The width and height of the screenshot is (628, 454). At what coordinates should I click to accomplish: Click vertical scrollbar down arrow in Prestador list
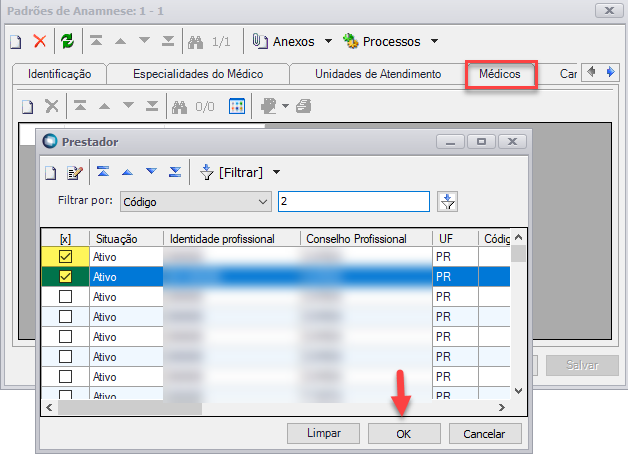click(518, 391)
